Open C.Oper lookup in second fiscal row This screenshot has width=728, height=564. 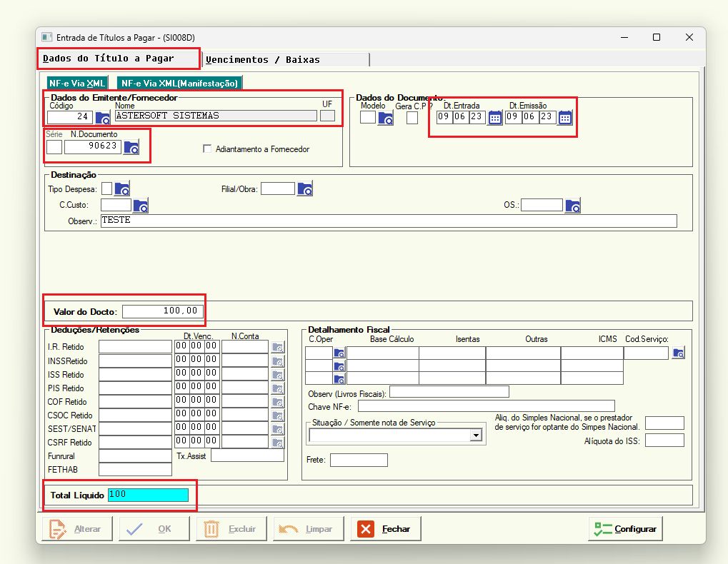339,366
